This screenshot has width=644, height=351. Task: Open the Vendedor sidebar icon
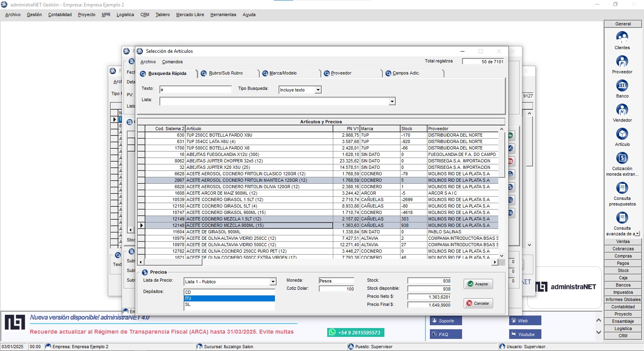tap(622, 110)
